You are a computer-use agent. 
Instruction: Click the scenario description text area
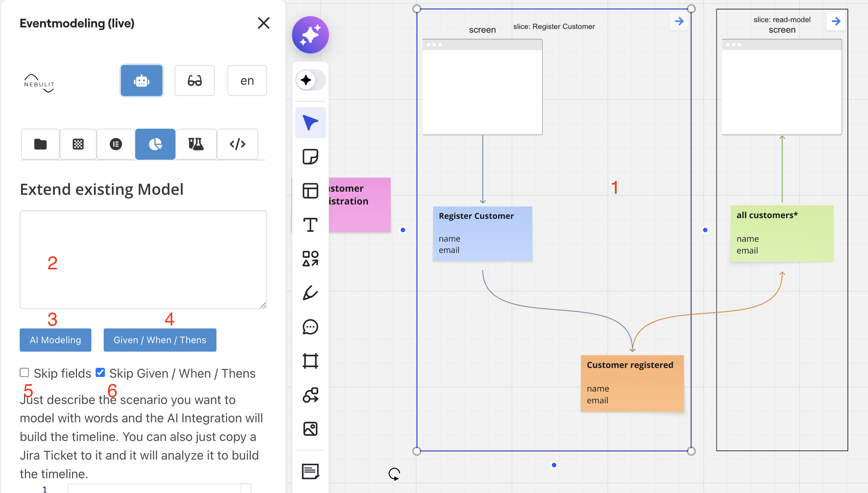pos(143,260)
